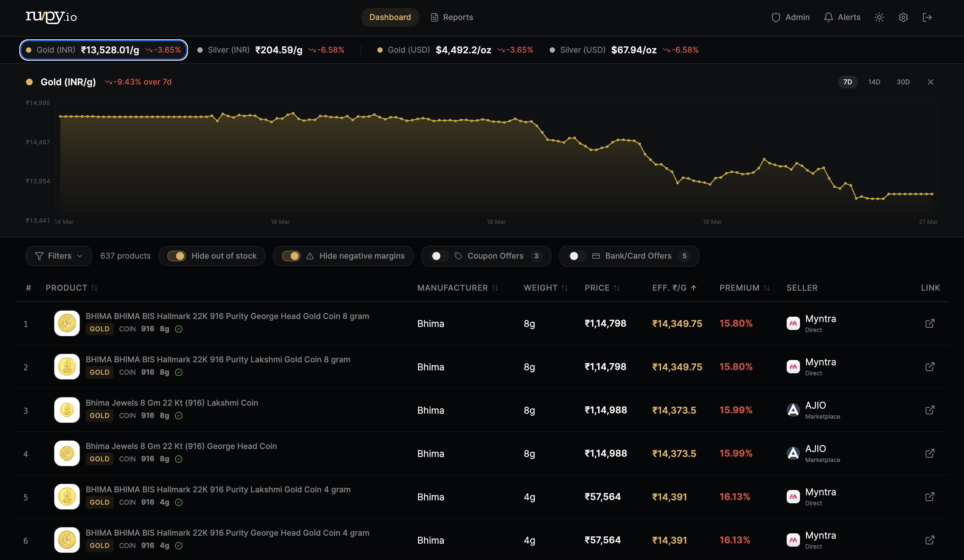Expand the Filters dropdown
This screenshot has width=964, height=560.
pos(59,256)
